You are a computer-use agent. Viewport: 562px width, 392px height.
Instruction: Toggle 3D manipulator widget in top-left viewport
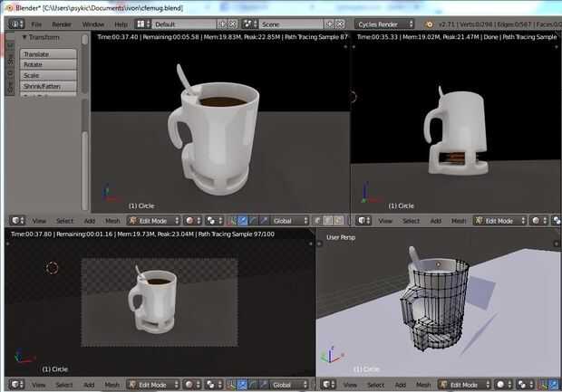click(232, 221)
